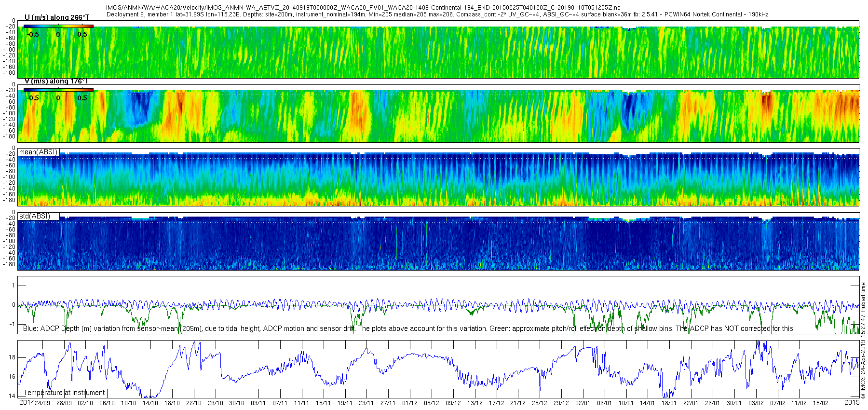Screen dimensions: 868x410
Task: Click the '19/11' date tick label
Action: (x=345, y=403)
